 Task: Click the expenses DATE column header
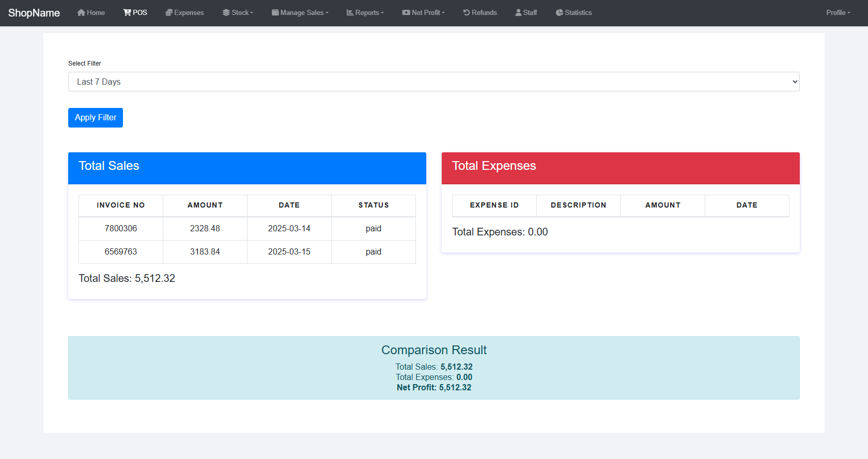[747, 205]
